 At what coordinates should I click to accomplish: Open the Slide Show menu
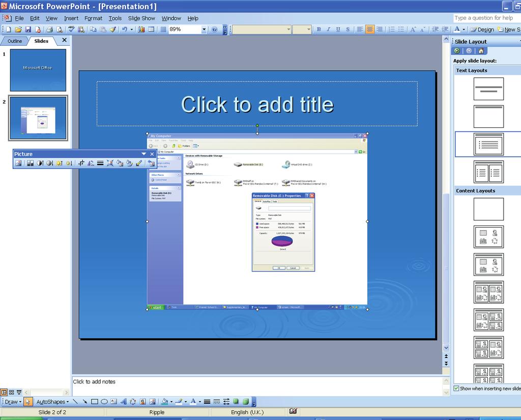pos(141,18)
